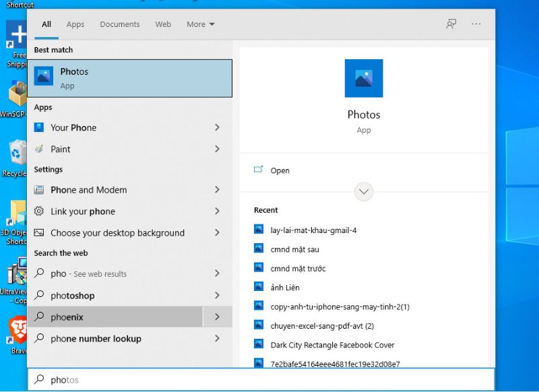Open the three-dot options menu
This screenshot has width=539, height=392.
[476, 24]
